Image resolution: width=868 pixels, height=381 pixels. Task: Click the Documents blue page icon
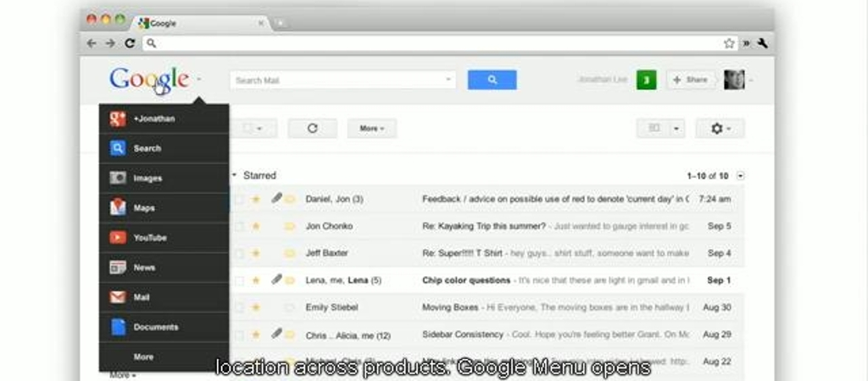119,327
